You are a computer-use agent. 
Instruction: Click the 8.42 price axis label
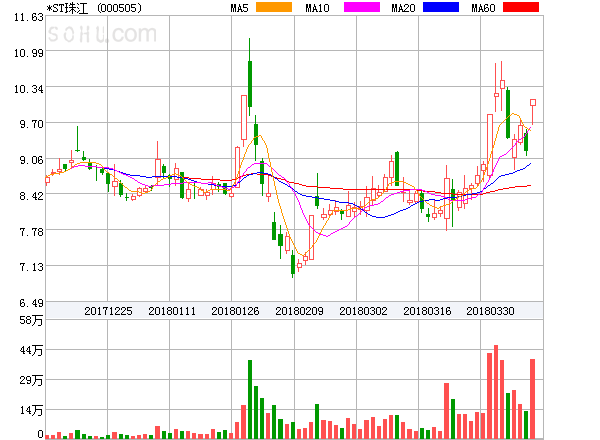tap(31, 196)
